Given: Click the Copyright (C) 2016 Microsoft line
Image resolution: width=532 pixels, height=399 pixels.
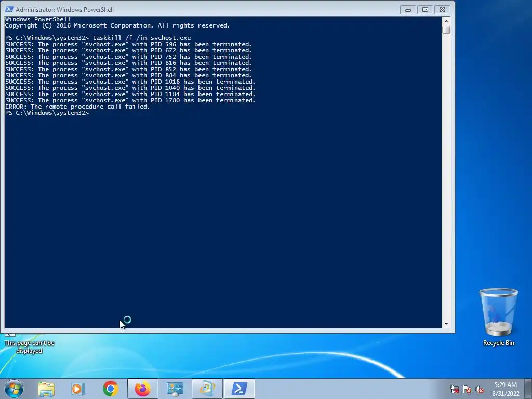Looking at the screenshot, I should [x=117, y=25].
